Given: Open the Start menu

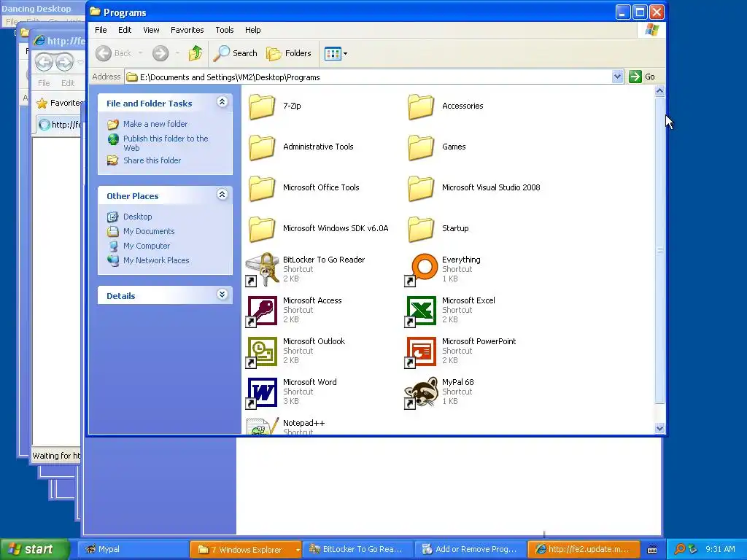Looking at the screenshot, I should pyautogui.click(x=34, y=550).
